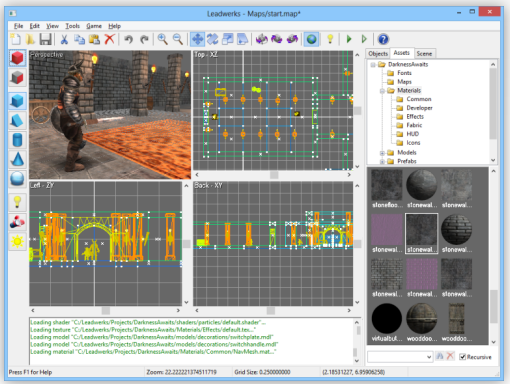The image size is (510, 384).
Task: Switch to the Objects tab
Action: (378, 54)
